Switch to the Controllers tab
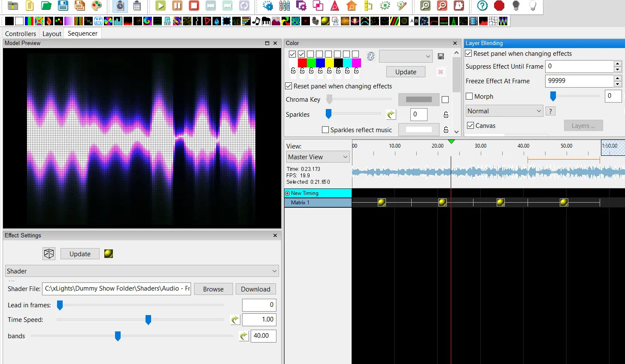This screenshot has width=625, height=364. pos(21,33)
